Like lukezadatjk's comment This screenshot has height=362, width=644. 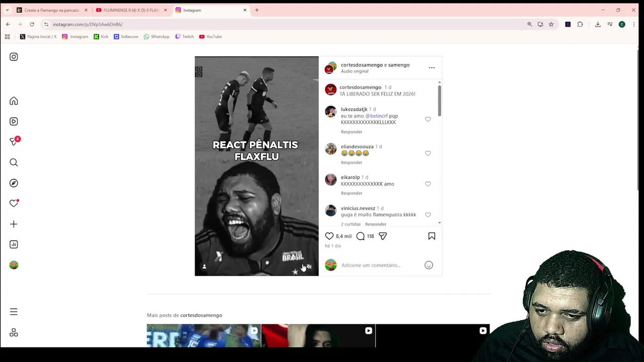(x=428, y=119)
